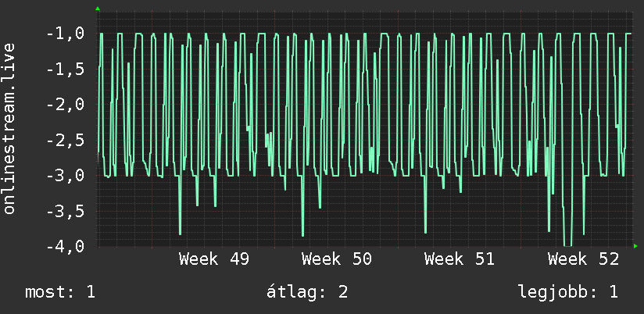Select the Week 51 axis label
Image resolution: width=644 pixels, height=314 pixels.
pyautogui.click(x=460, y=259)
